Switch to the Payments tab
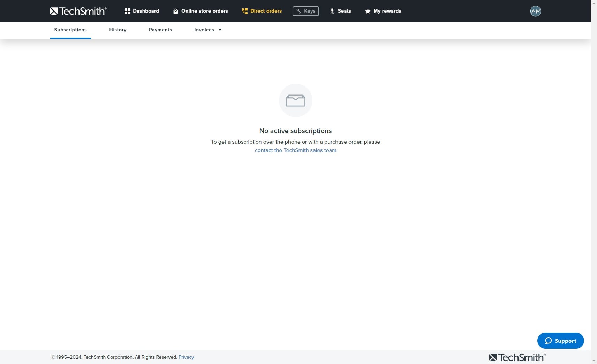The width and height of the screenshot is (597, 364). (x=160, y=30)
